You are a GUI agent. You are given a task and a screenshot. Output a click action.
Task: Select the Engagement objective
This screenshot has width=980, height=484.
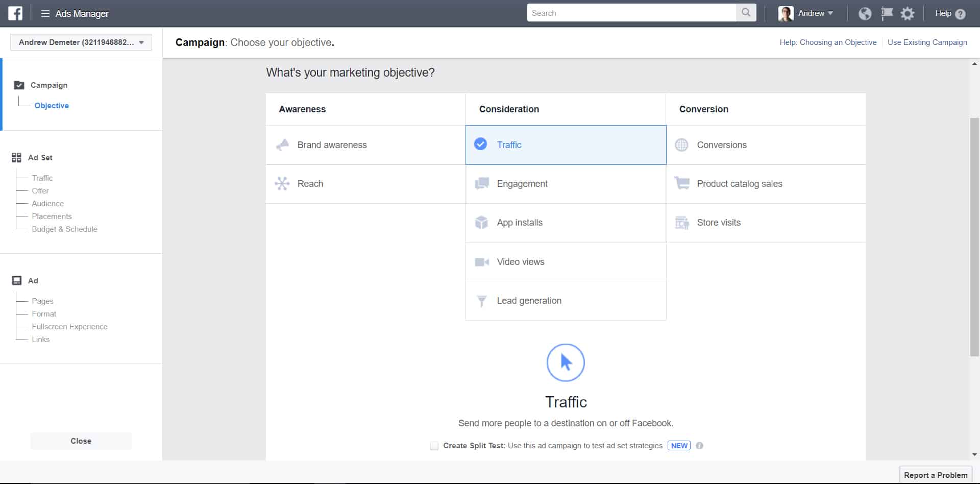(566, 184)
